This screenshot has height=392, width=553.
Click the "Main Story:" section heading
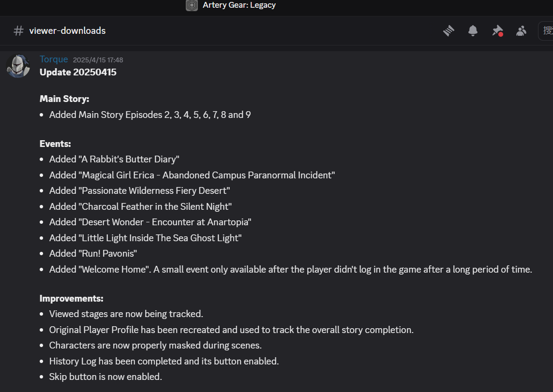click(64, 99)
